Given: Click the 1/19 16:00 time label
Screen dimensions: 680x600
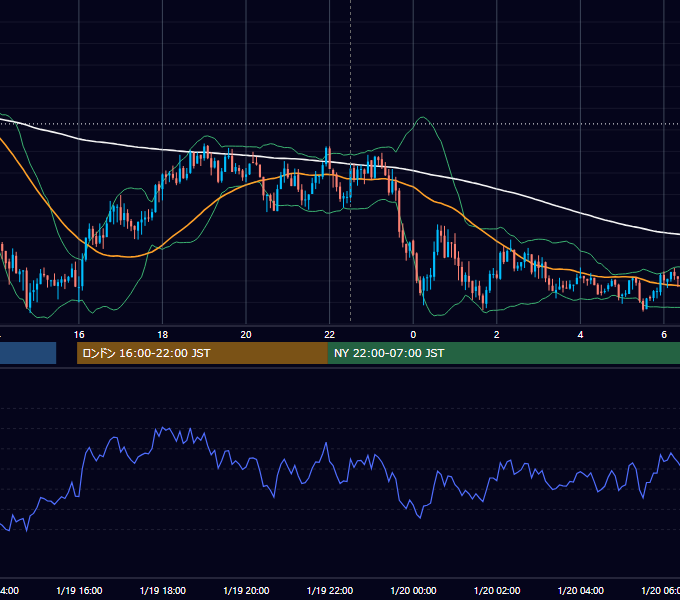Looking at the screenshot, I should pos(79,590).
